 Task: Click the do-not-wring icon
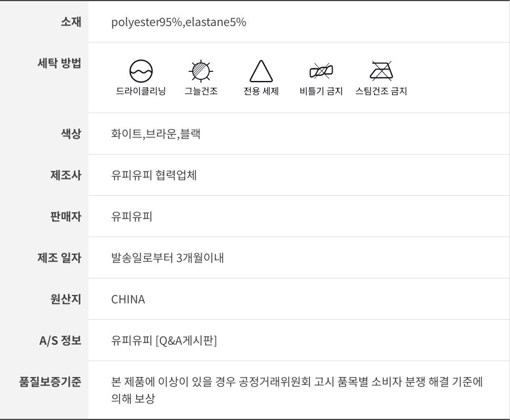321,71
